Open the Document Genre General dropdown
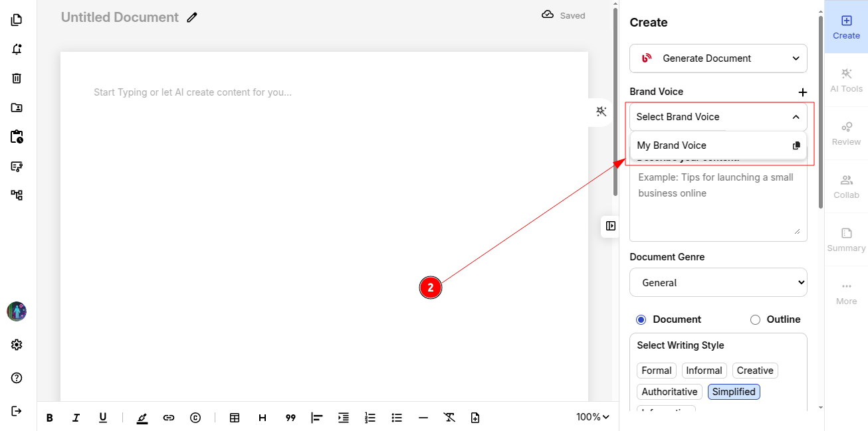 pos(718,283)
